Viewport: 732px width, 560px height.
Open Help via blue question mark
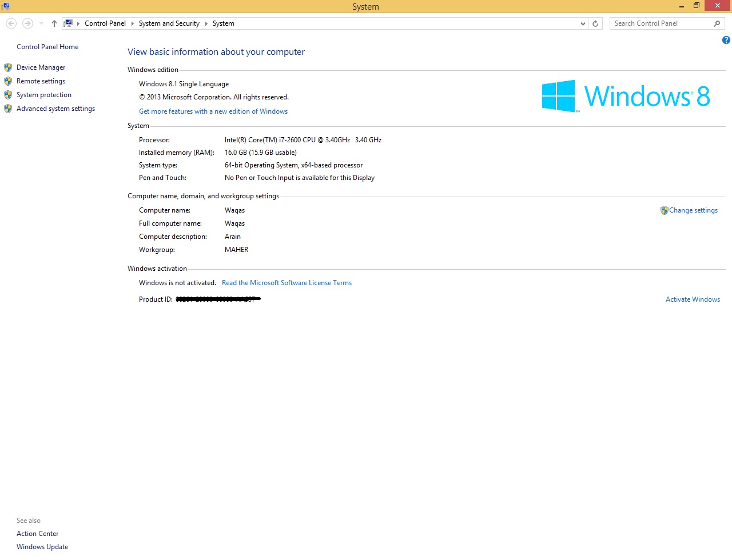tap(726, 40)
